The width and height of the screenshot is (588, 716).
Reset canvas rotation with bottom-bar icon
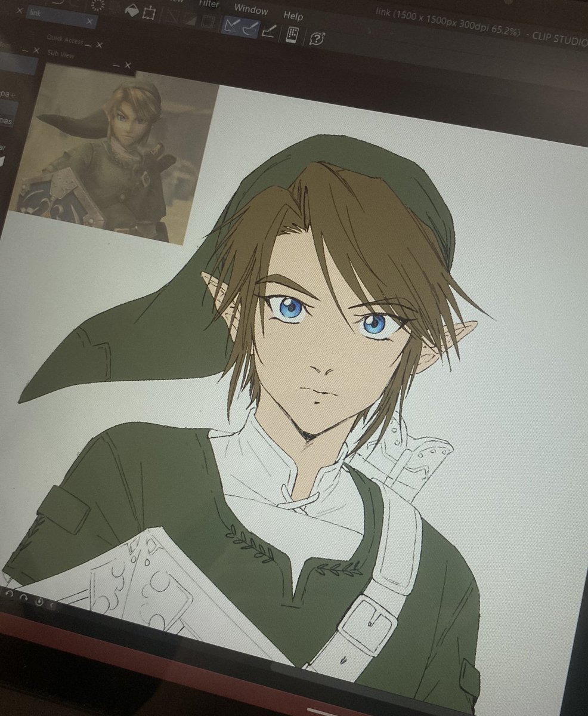coord(39,602)
